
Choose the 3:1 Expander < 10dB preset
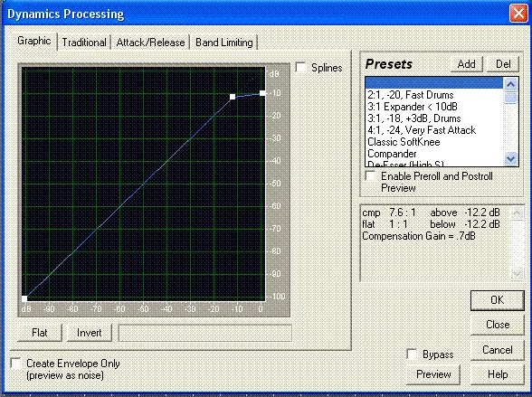point(413,107)
